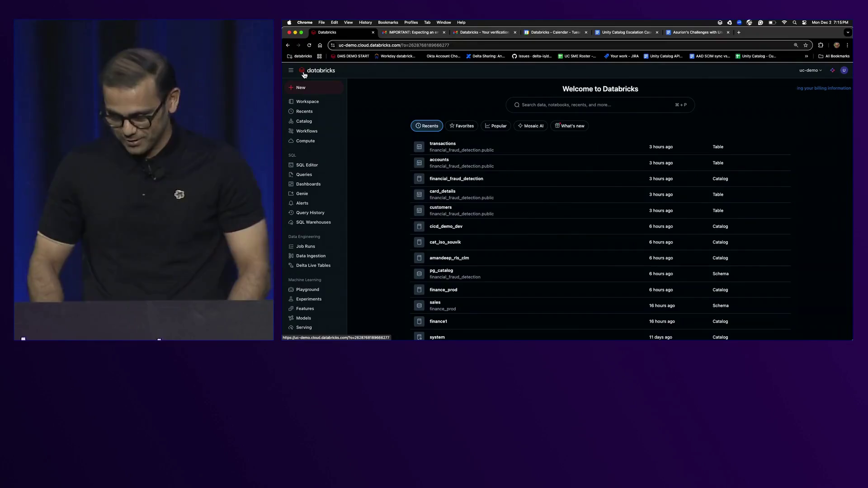Select the Popular tab
Screen dimensions: 868x488
pyautogui.click(x=496, y=126)
